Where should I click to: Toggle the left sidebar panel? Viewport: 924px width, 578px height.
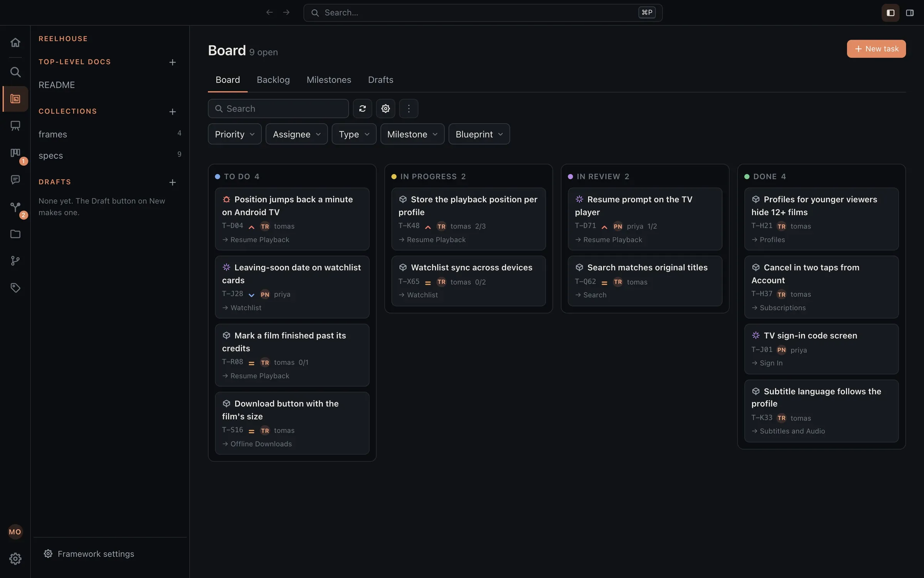pos(891,13)
